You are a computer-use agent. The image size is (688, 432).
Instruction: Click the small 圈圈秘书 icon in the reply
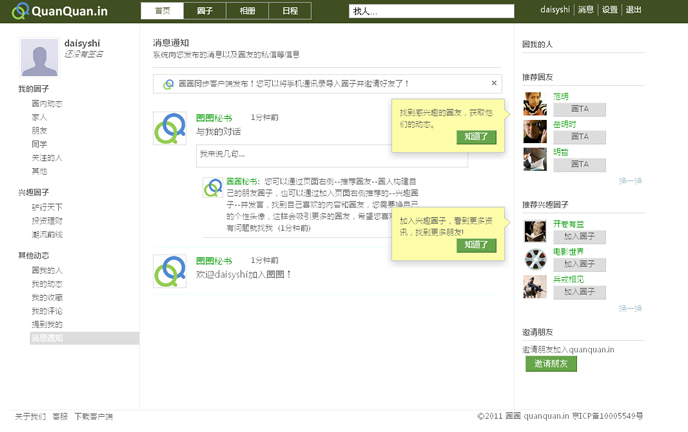click(212, 188)
